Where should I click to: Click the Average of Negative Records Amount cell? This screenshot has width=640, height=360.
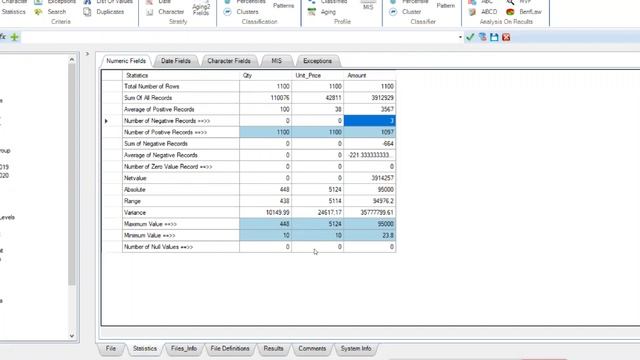click(x=369, y=155)
